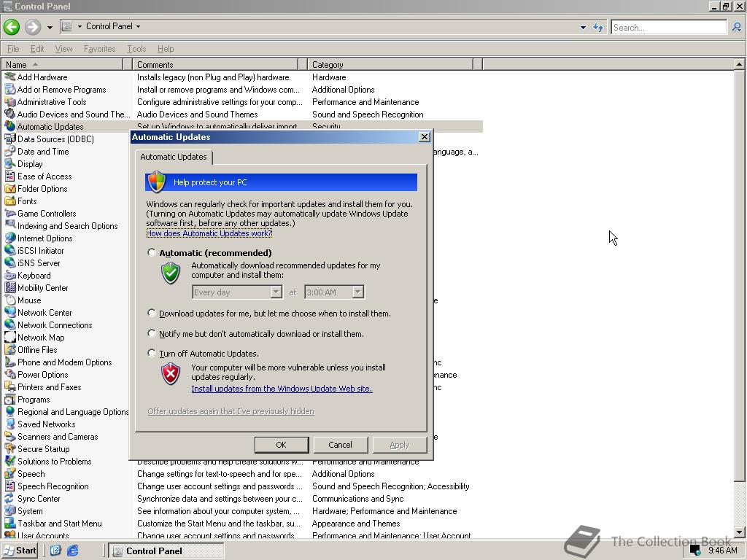Click the refresh arrows icon in address bar

point(598,27)
